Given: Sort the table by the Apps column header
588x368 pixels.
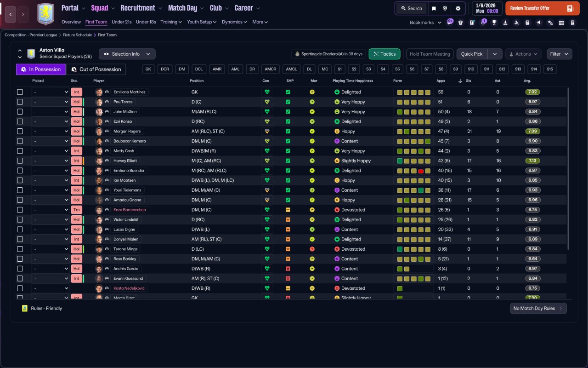Looking at the screenshot, I should [441, 80].
